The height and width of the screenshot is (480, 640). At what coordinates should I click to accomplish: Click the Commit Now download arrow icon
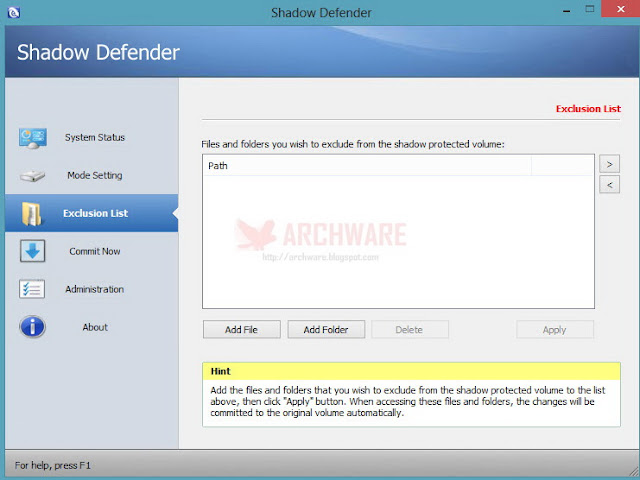tap(32, 251)
